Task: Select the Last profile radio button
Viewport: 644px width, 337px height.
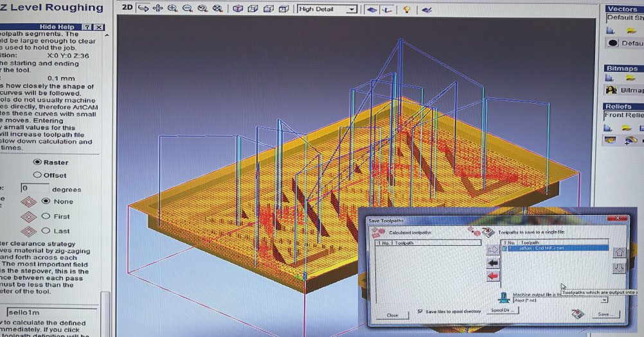Action: [x=46, y=230]
